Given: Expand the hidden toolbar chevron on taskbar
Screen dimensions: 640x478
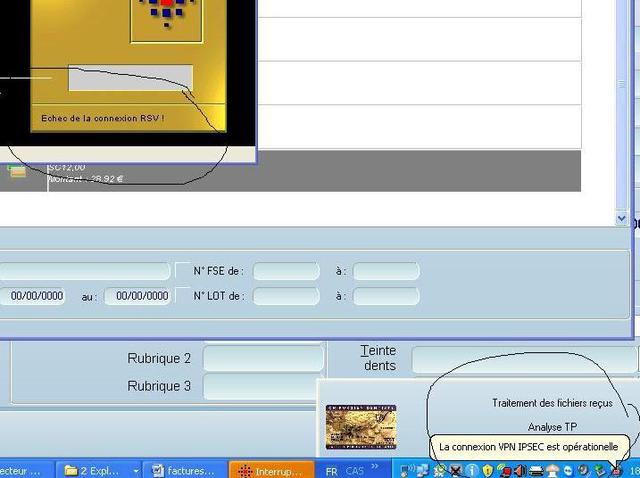Looking at the screenshot, I should pos(376,467).
